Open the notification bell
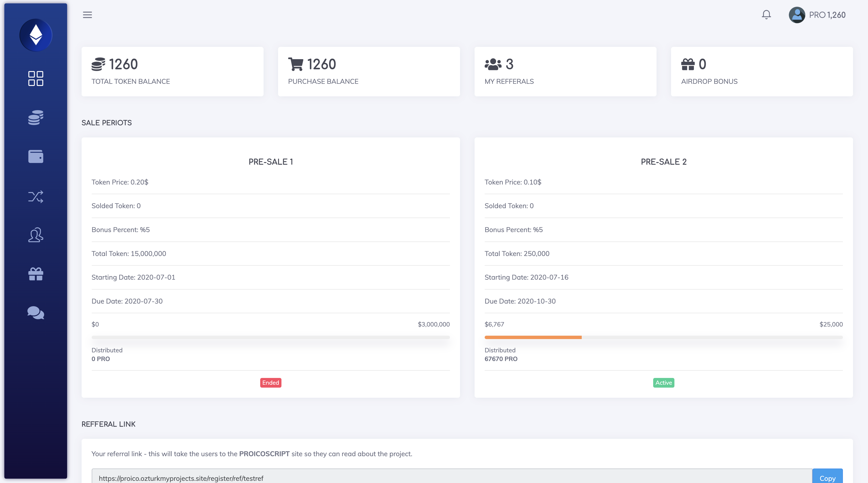This screenshot has height=483, width=868. (766, 15)
